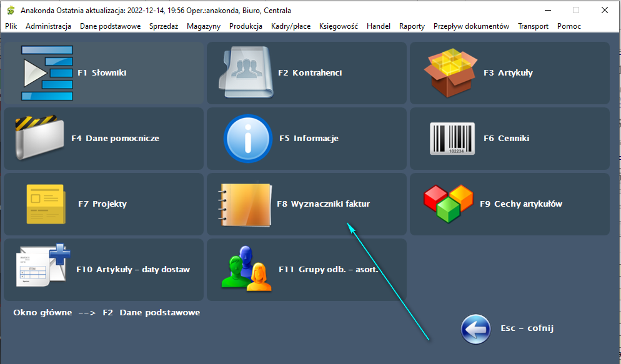The image size is (621, 364).
Task: Click the F2 Dane podstawowe breadcrumb text
Action: 151,313
